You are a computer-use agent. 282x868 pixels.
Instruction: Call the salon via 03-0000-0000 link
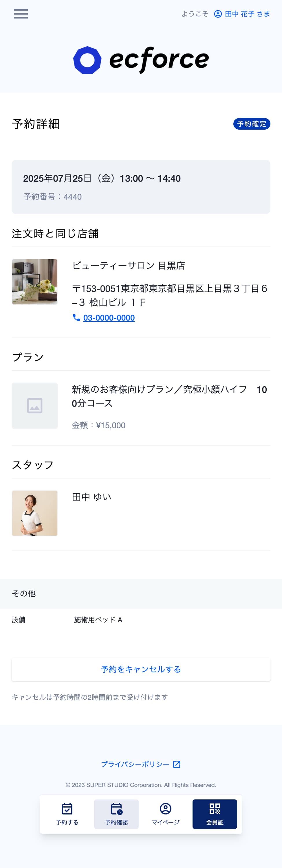[x=109, y=317]
